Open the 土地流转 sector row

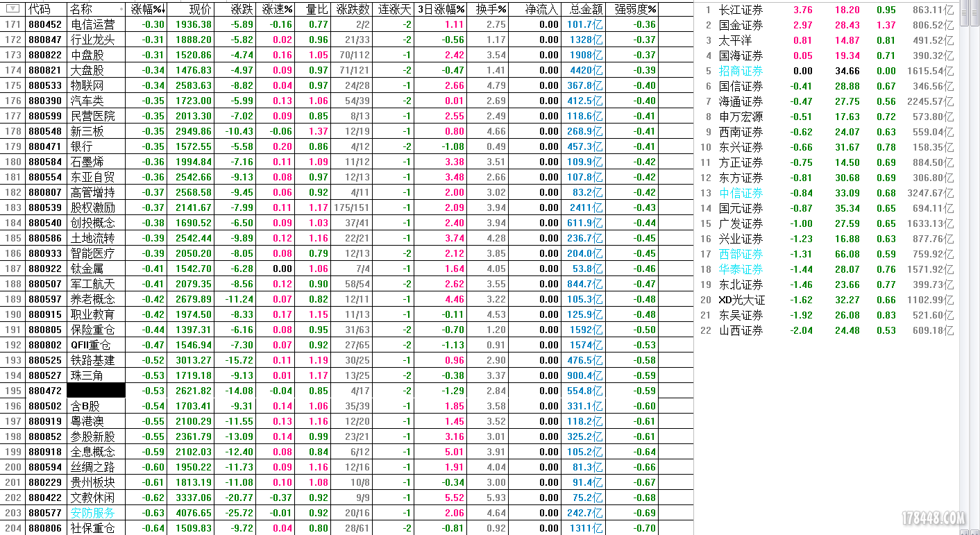pos(347,238)
